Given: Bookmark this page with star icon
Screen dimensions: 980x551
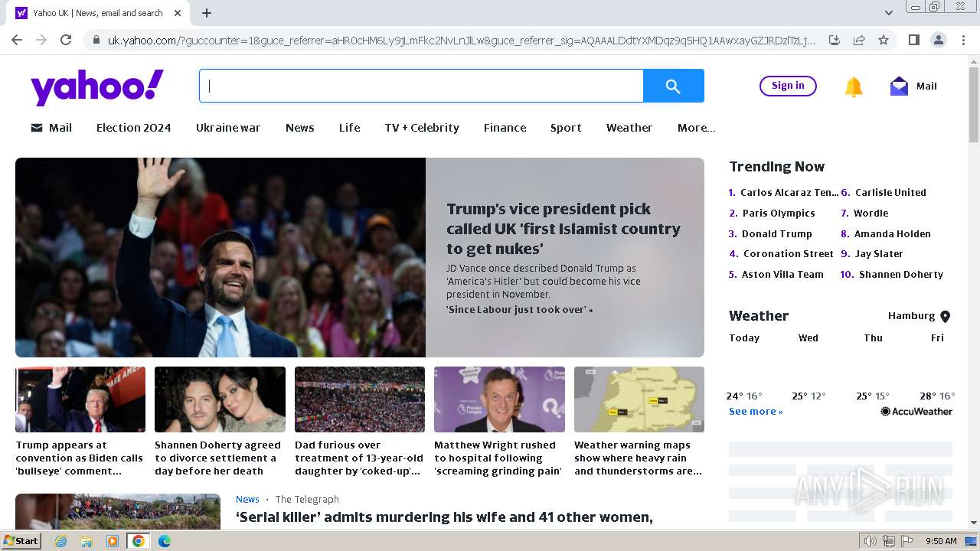Looking at the screenshot, I should click(x=884, y=40).
